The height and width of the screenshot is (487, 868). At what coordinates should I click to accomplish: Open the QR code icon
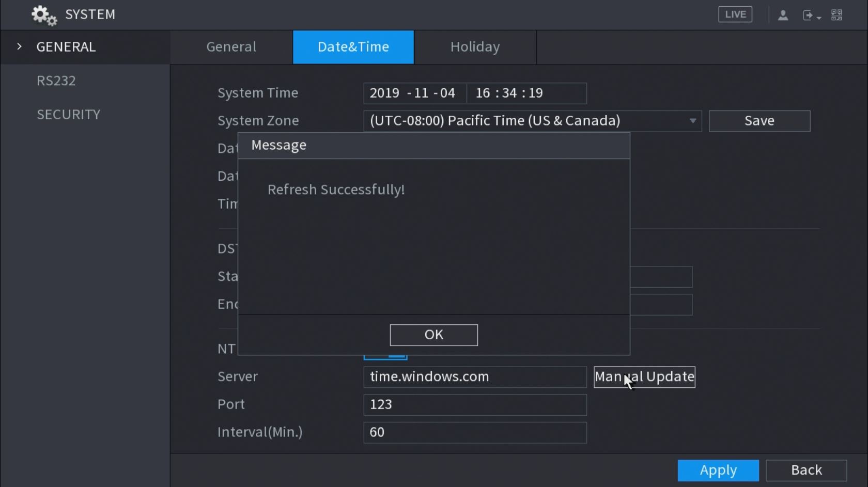836,15
